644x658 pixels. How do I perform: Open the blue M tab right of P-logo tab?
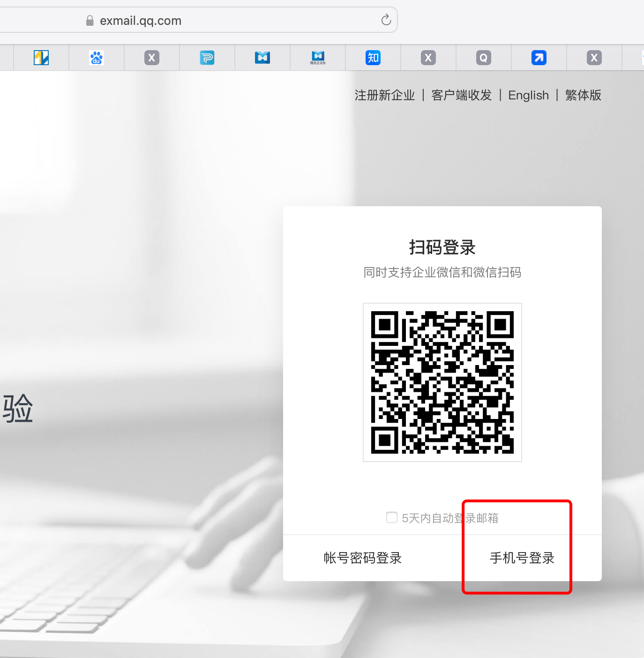pyautogui.click(x=262, y=58)
